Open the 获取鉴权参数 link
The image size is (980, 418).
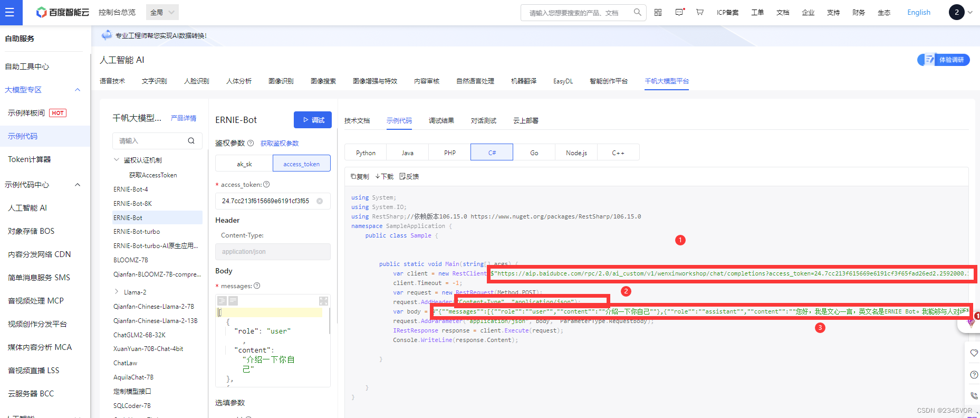[280, 143]
